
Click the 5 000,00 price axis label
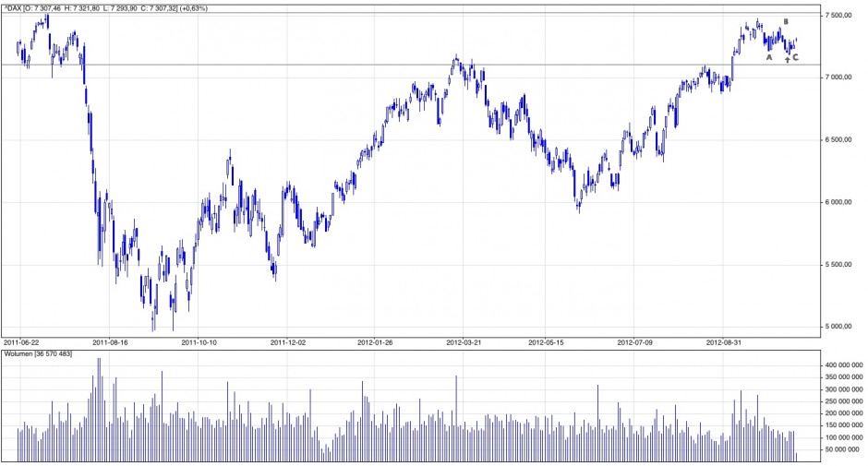click(x=840, y=327)
